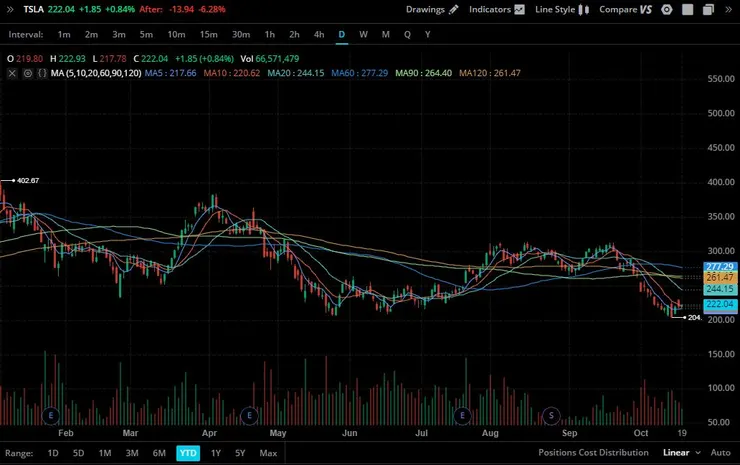
Task: Select the 2h interval
Action: coord(294,34)
